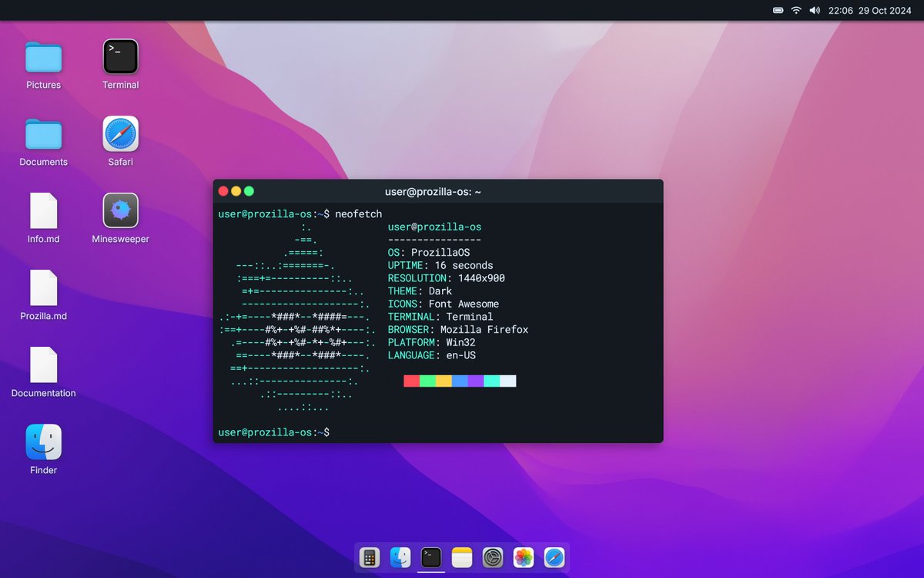Screen dimensions: 924x578
Task: Click the user@prozilla-os neofetch header
Action: (x=435, y=227)
